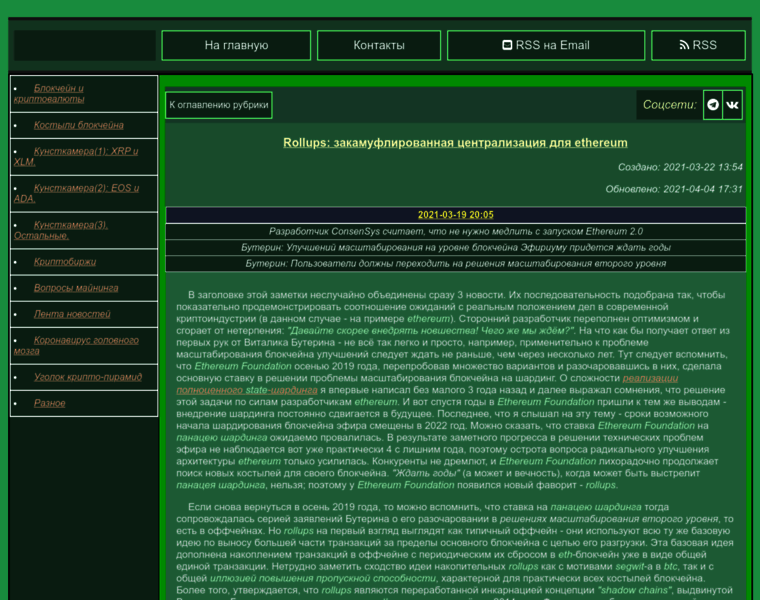This screenshot has width=760, height=600.
Task: Click the Соцсети: label
Action: (669, 105)
